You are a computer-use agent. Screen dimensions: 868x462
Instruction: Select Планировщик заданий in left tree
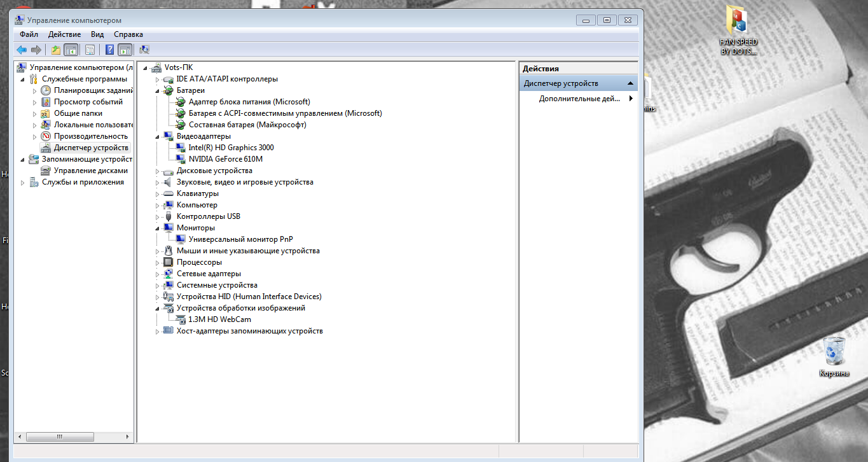pos(93,90)
